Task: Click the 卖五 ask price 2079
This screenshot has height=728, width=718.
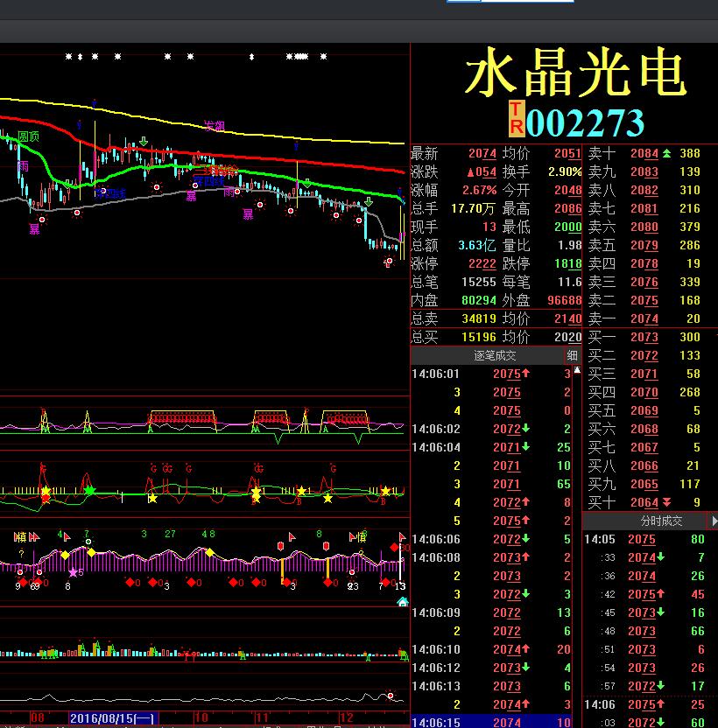Action: pos(644,245)
